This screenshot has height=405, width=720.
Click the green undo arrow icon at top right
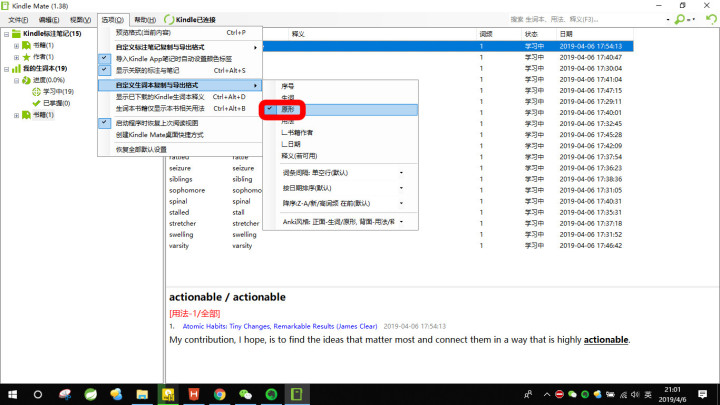tap(711, 19)
